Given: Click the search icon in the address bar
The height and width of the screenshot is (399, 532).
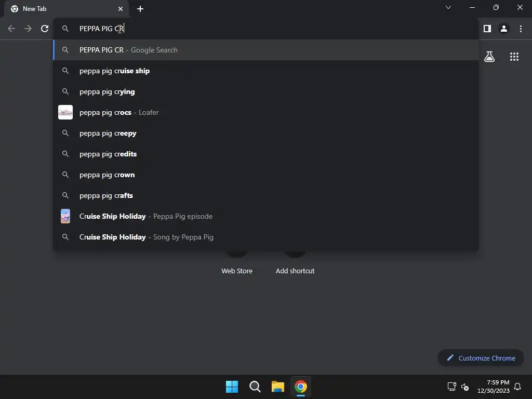Looking at the screenshot, I should point(65,29).
